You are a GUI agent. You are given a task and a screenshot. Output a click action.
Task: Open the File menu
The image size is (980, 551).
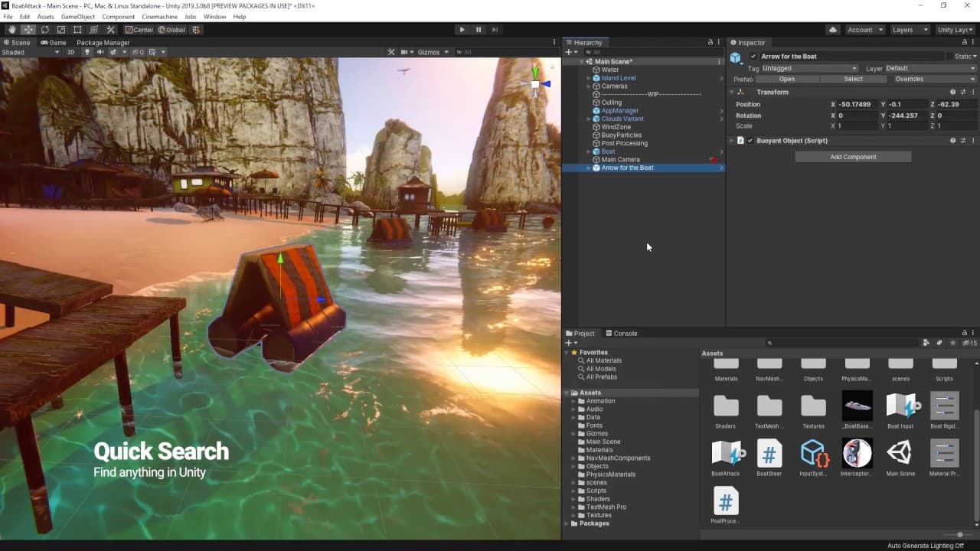8,17
